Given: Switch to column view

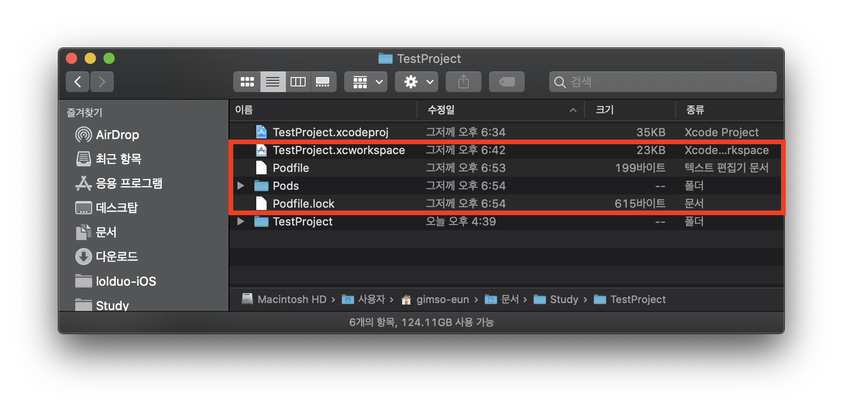Looking at the screenshot, I should 298,82.
